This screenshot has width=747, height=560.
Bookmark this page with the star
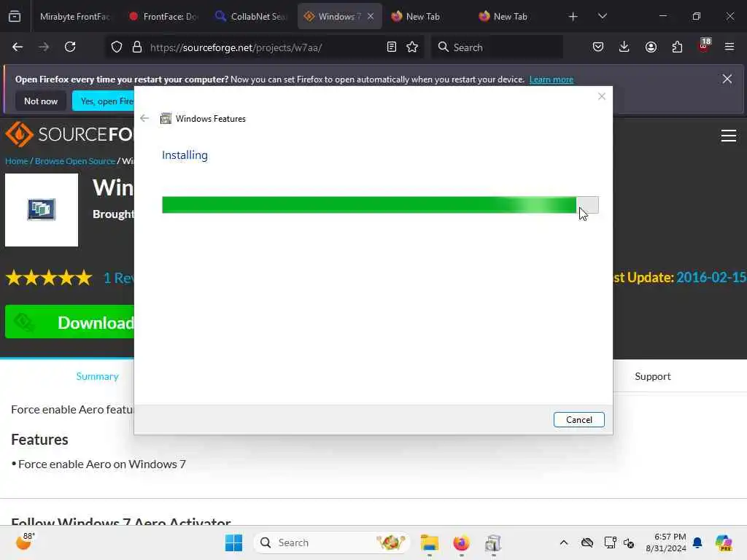coord(412,47)
